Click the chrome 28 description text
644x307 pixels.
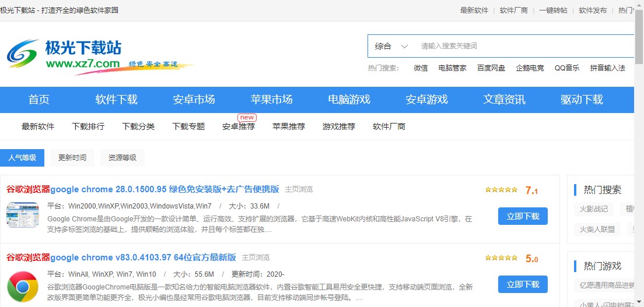(260, 224)
